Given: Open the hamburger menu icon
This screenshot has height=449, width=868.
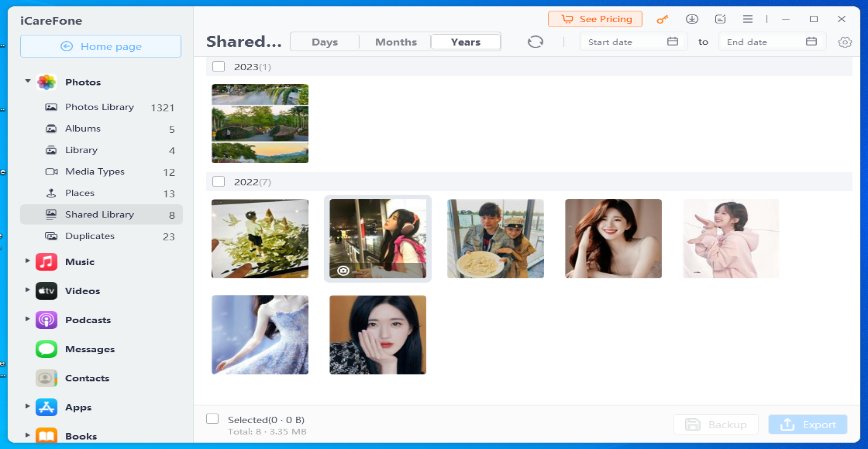Looking at the screenshot, I should coord(748,19).
